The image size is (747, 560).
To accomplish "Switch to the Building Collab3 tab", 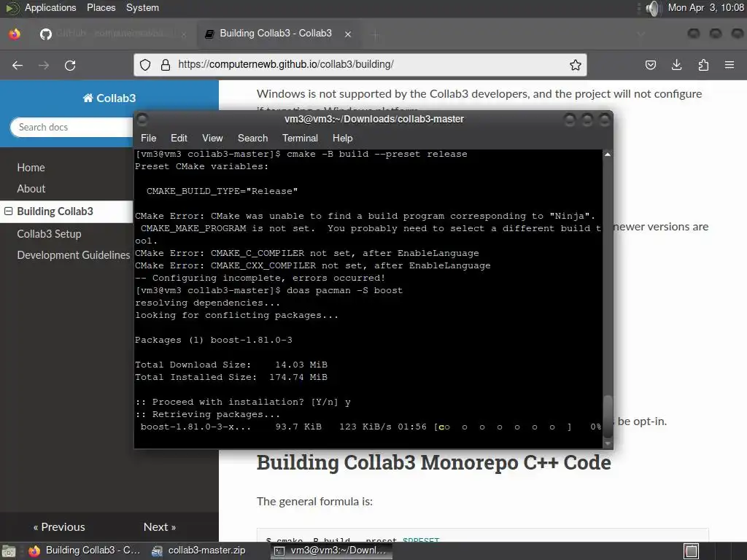I will click(278, 34).
